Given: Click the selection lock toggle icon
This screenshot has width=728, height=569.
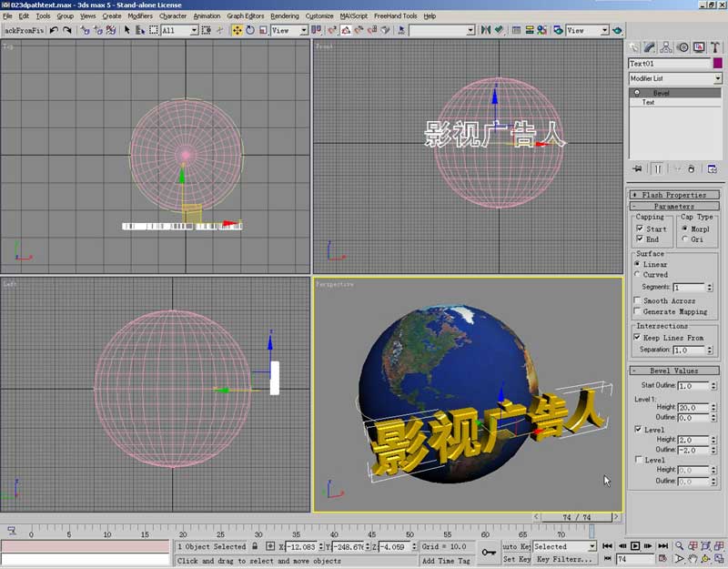Looking at the screenshot, I should pyautogui.click(x=257, y=546).
